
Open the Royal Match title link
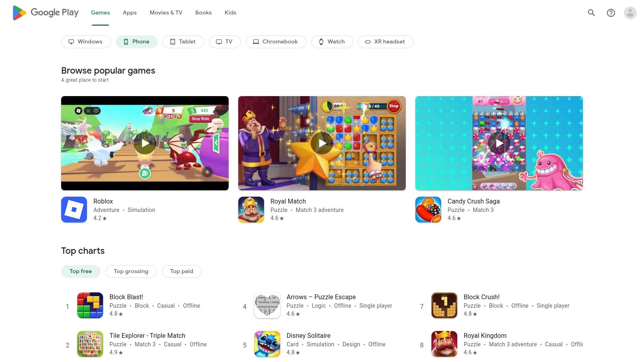pos(288,201)
